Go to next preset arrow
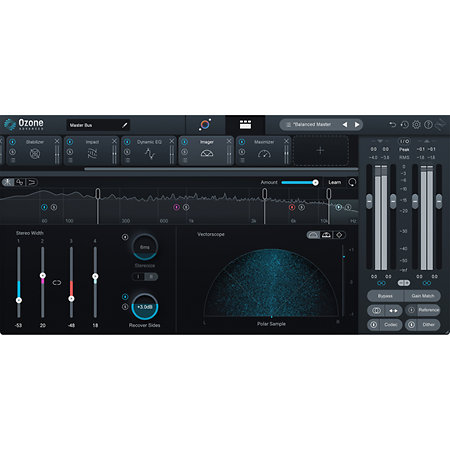The image size is (450, 450). click(x=357, y=124)
